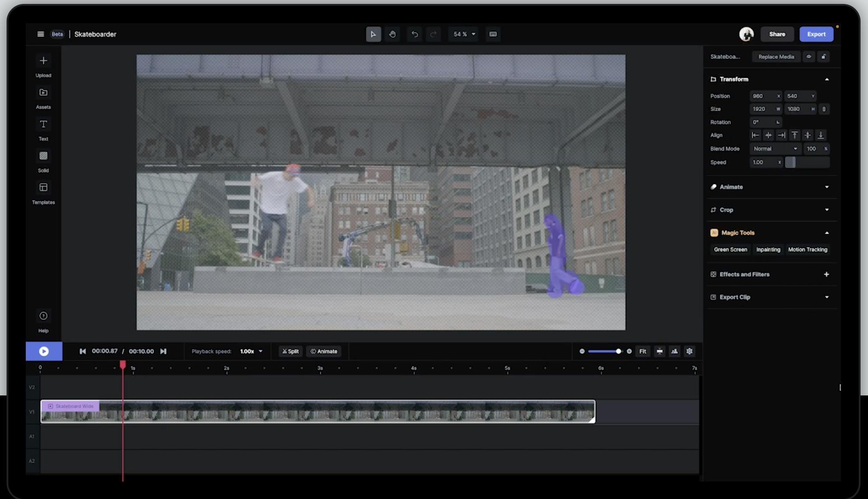Select the Motion Tracking magic tool
Viewport: 868px width, 499px height.
(807, 250)
